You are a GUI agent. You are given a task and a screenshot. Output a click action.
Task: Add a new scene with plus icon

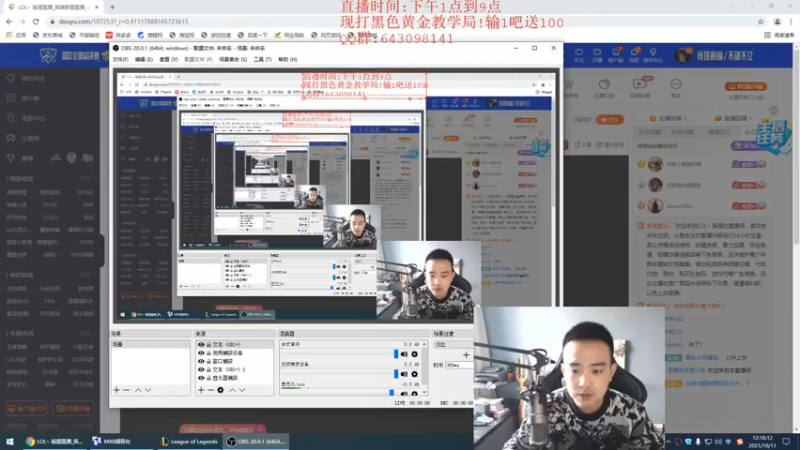tap(116, 390)
